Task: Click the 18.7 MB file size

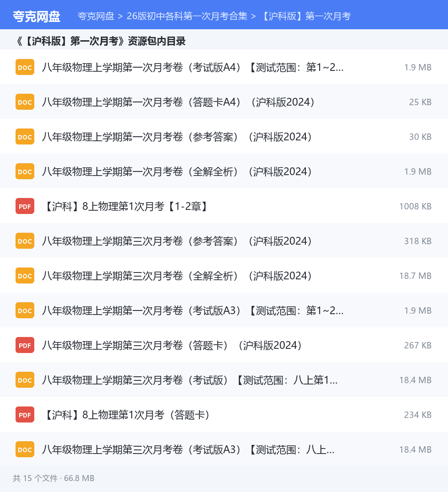Action: pos(415,276)
